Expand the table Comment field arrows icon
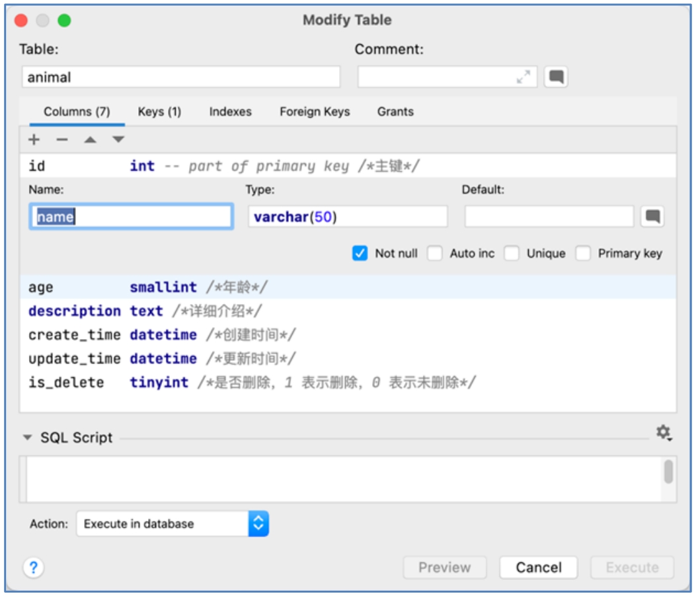Screen dimensions: 700x604 523,77
